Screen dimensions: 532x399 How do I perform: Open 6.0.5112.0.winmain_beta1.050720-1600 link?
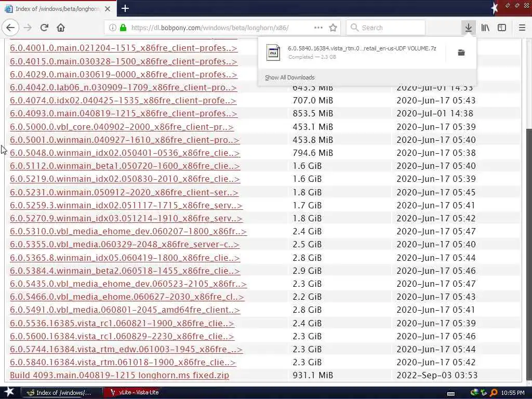pos(125,166)
